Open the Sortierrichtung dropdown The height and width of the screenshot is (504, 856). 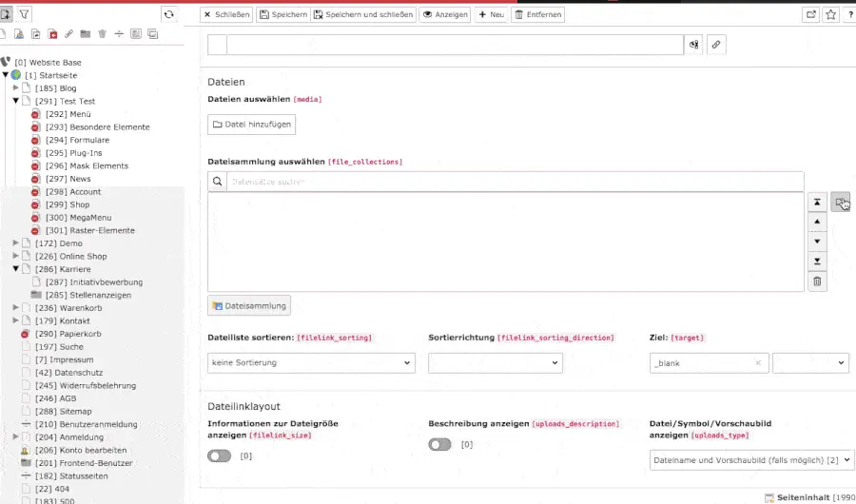495,363
